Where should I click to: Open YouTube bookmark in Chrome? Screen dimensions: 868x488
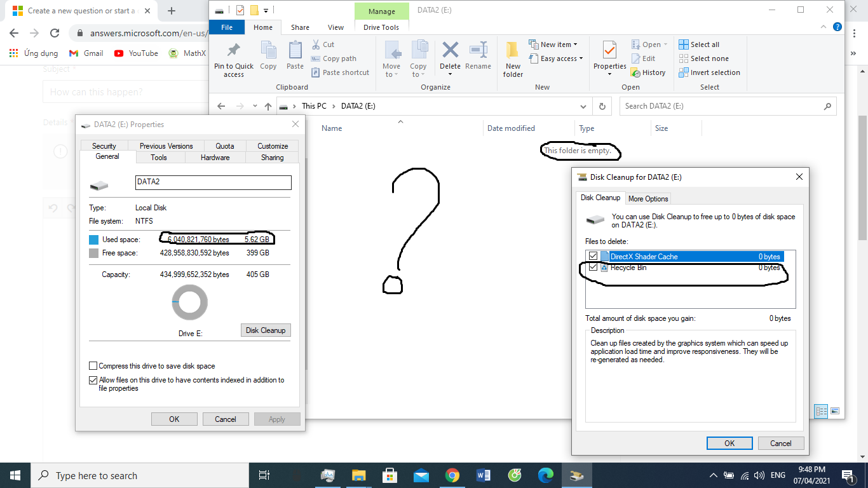136,53
